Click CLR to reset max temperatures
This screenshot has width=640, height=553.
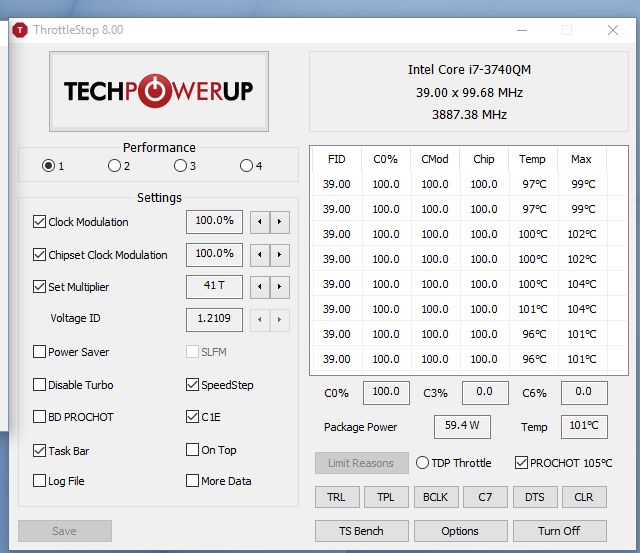[x=584, y=497]
